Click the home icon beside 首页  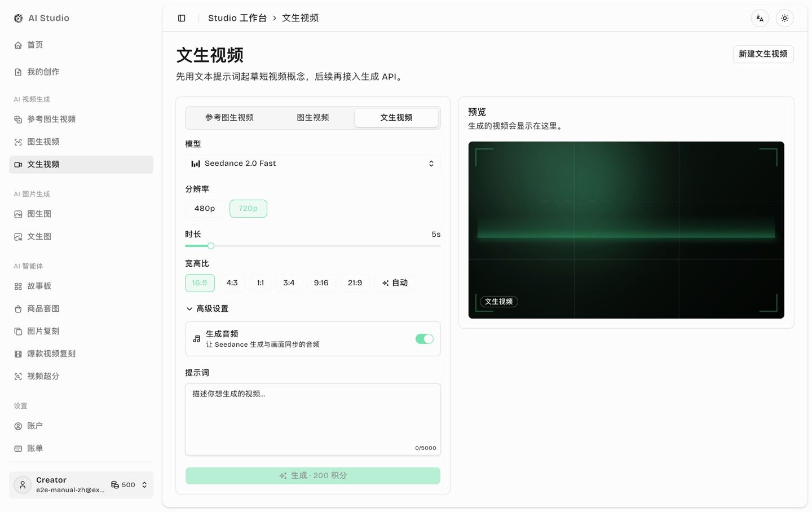pyautogui.click(x=18, y=45)
